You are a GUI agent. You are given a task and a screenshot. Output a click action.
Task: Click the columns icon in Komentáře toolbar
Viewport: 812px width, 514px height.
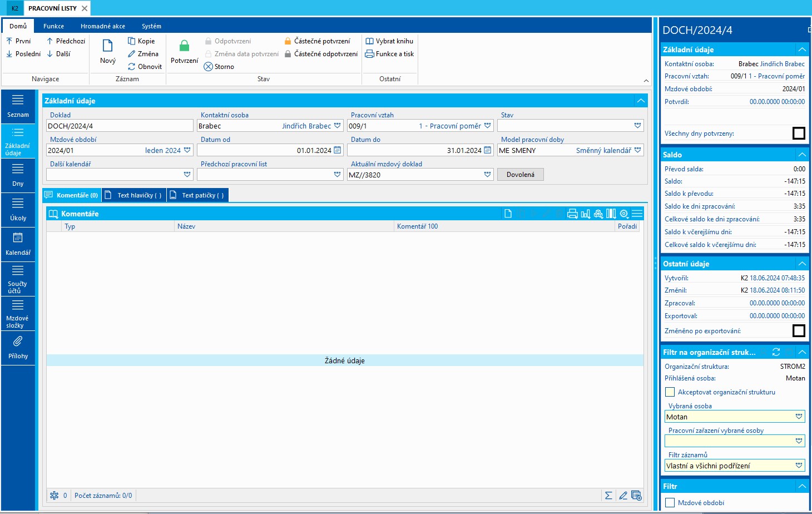pos(611,214)
